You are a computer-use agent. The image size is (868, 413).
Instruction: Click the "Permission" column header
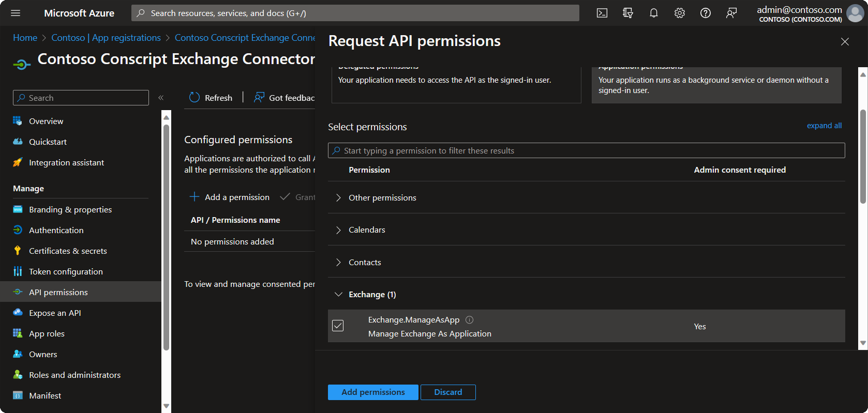pos(369,170)
